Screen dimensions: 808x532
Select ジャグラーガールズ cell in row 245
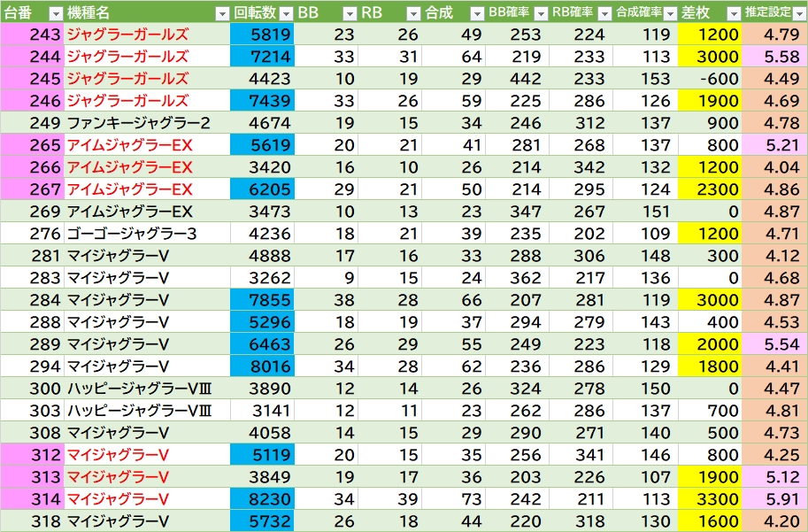click(x=147, y=79)
